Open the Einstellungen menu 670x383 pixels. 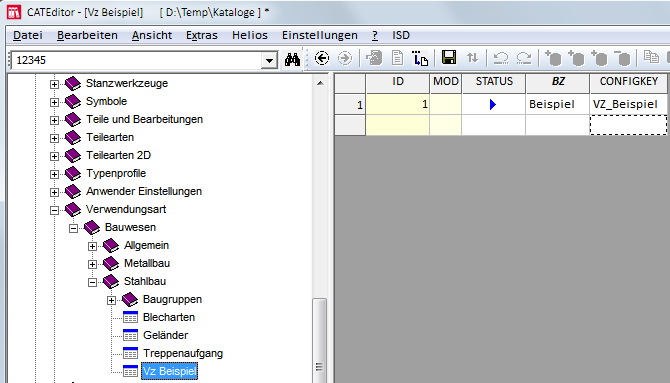pyautogui.click(x=320, y=35)
